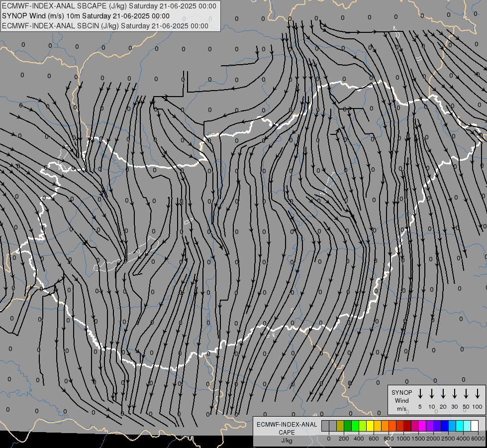487x448 pixels.
Task: Click the wind arrow above the 5 m/s label
Action: pyautogui.click(x=420, y=394)
